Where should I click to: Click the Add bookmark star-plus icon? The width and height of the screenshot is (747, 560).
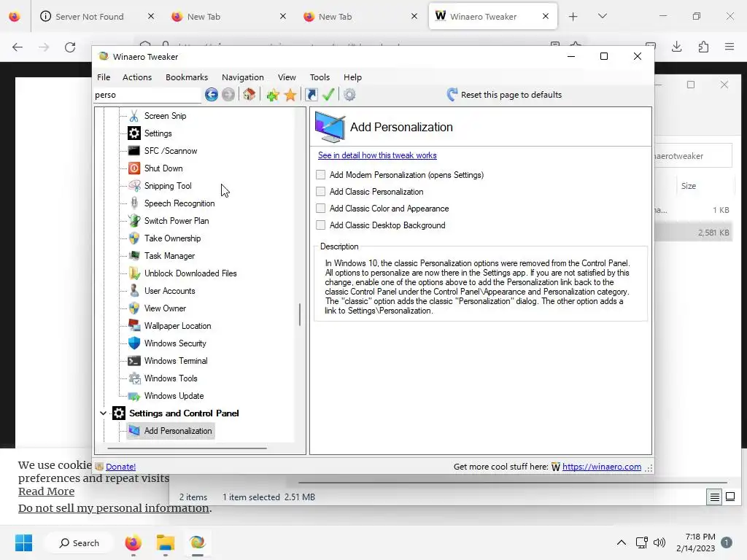[273, 95]
